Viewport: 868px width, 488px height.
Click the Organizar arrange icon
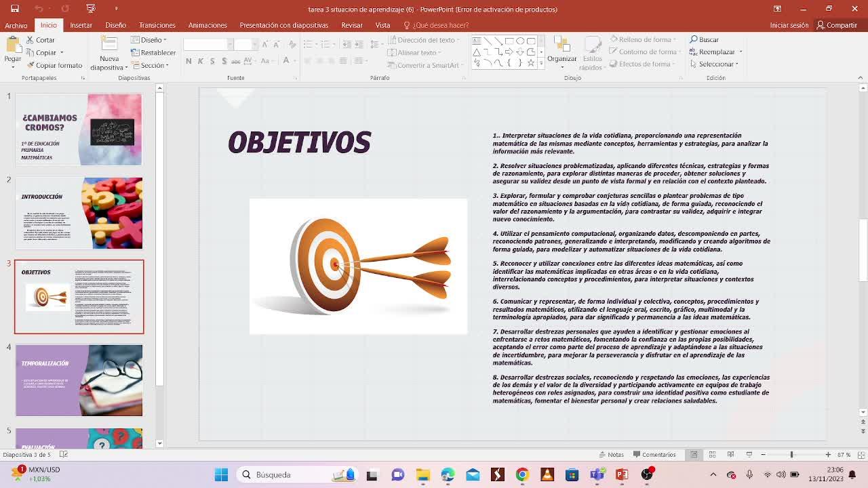tap(561, 49)
